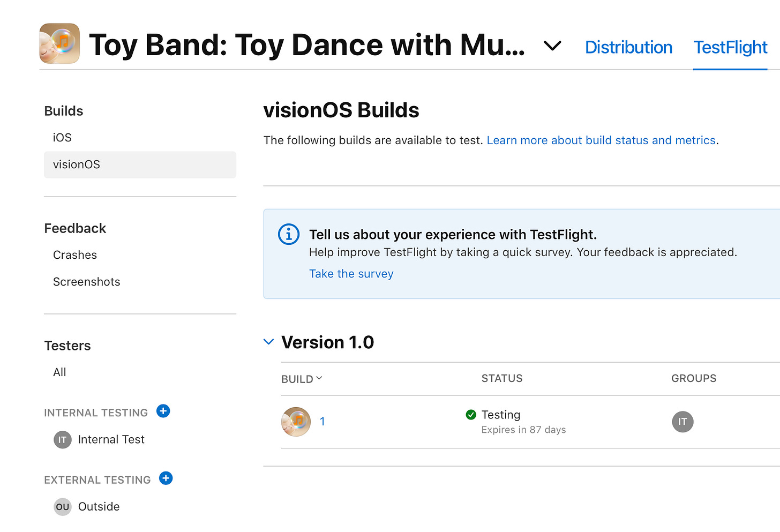780x532 pixels.
Task: Select iOS under Builds in the sidebar
Action: (62, 137)
